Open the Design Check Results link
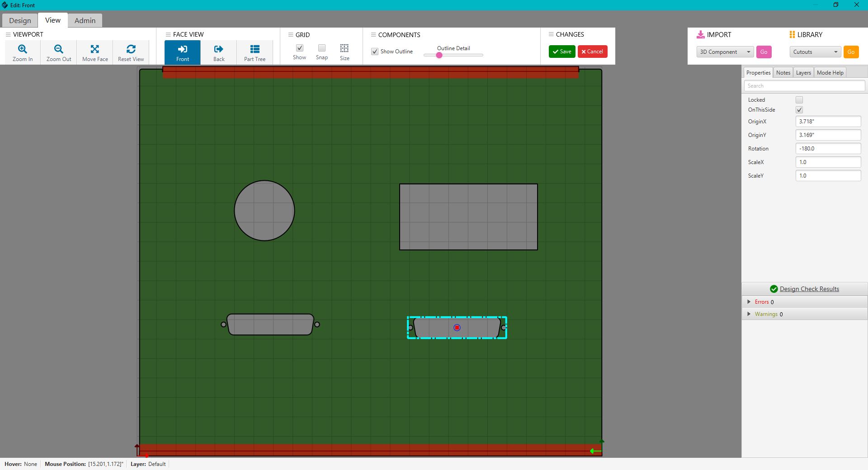The image size is (868, 470). (x=809, y=289)
